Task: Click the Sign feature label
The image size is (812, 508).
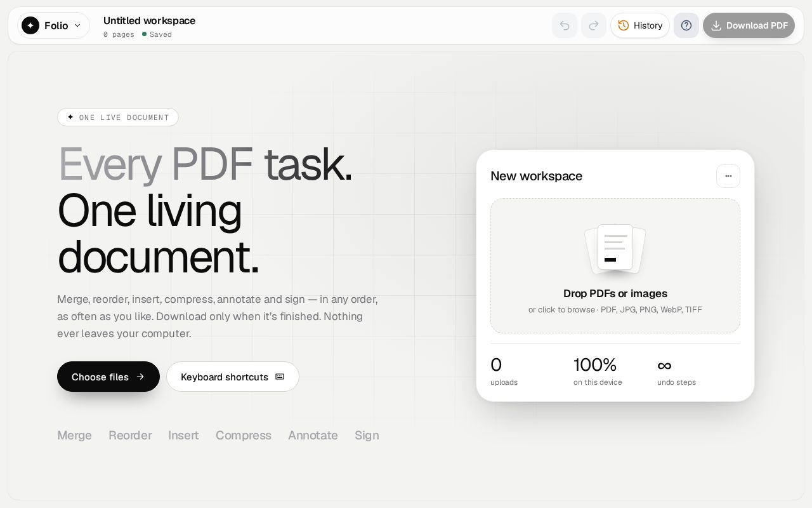Action: coord(367,435)
